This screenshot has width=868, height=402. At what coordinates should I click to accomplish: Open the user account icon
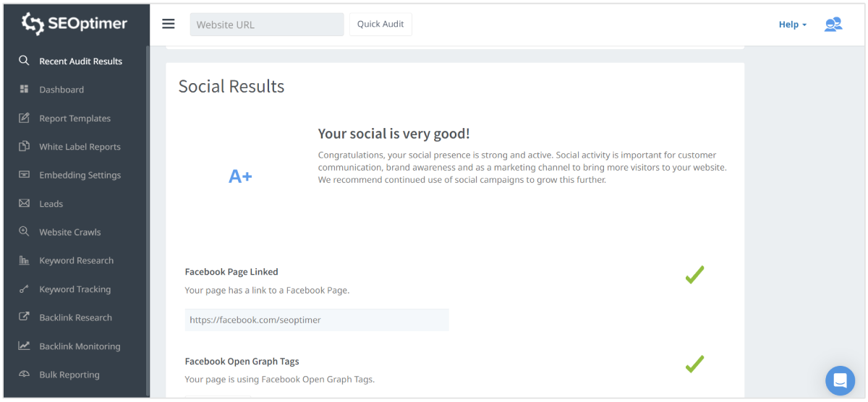833,25
